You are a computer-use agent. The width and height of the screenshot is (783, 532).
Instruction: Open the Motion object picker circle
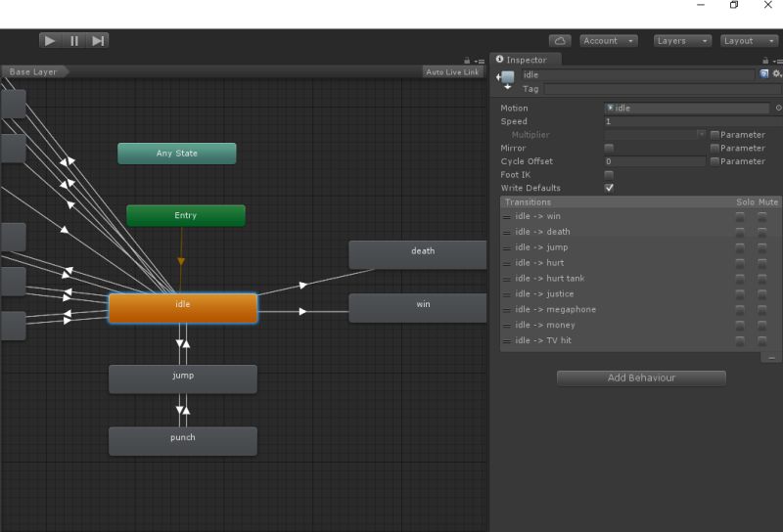coord(778,108)
